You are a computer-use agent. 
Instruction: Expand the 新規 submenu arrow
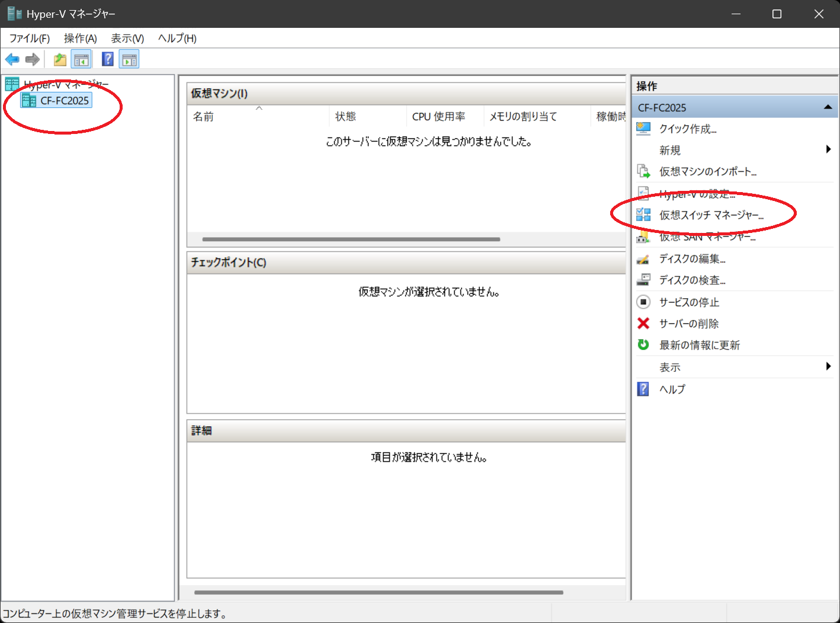point(828,150)
